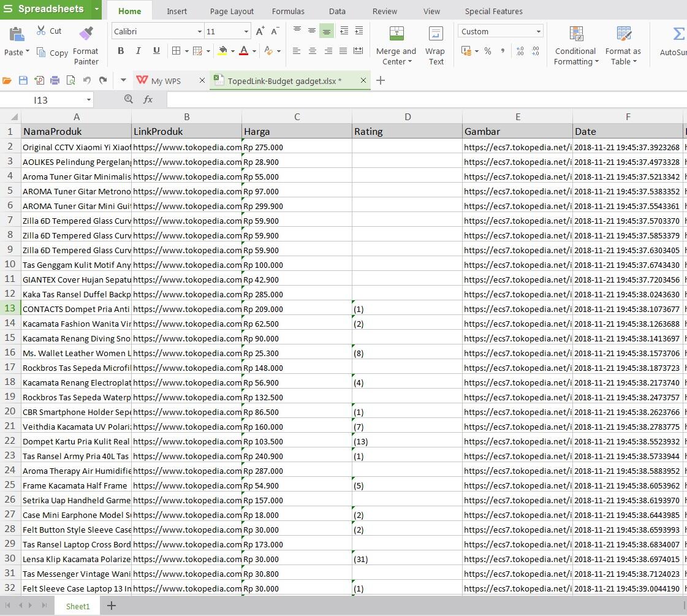Toggle Wrap Text for the cell

point(435,44)
